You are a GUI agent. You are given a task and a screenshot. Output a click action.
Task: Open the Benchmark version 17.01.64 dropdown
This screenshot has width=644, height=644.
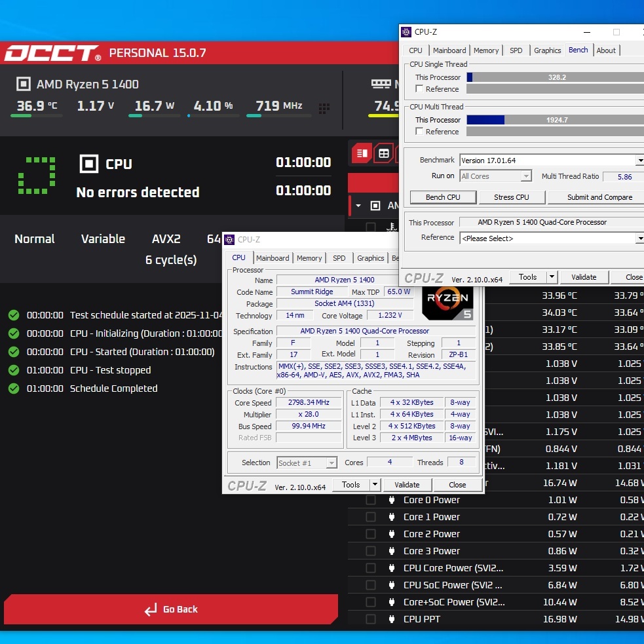tap(552, 160)
